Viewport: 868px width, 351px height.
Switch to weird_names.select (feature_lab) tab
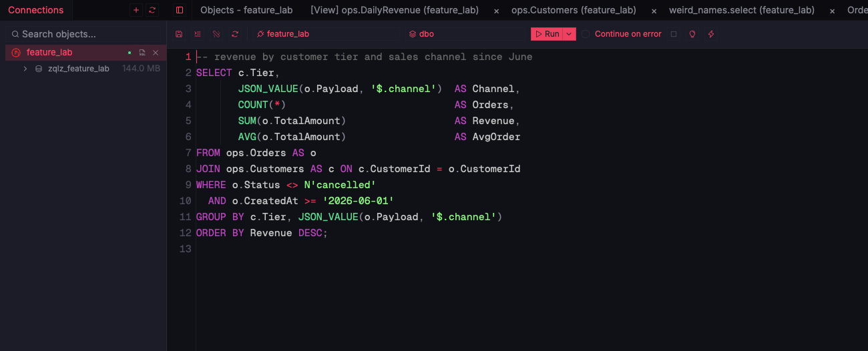click(742, 10)
